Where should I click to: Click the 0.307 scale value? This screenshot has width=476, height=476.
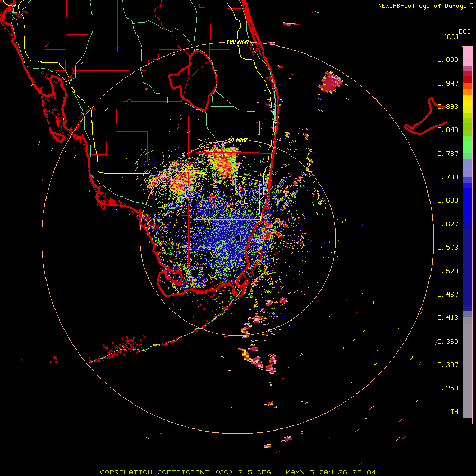[x=448, y=365]
